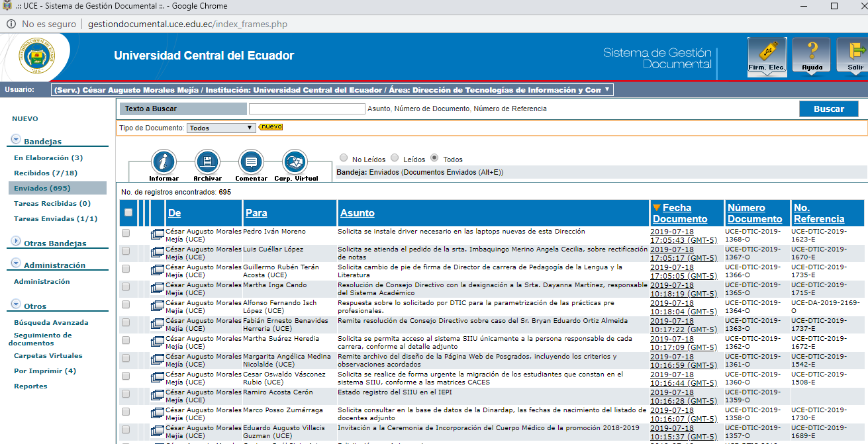Click the site info icon in address bar
Image resolution: width=868 pixels, height=444 pixels.
(11, 24)
